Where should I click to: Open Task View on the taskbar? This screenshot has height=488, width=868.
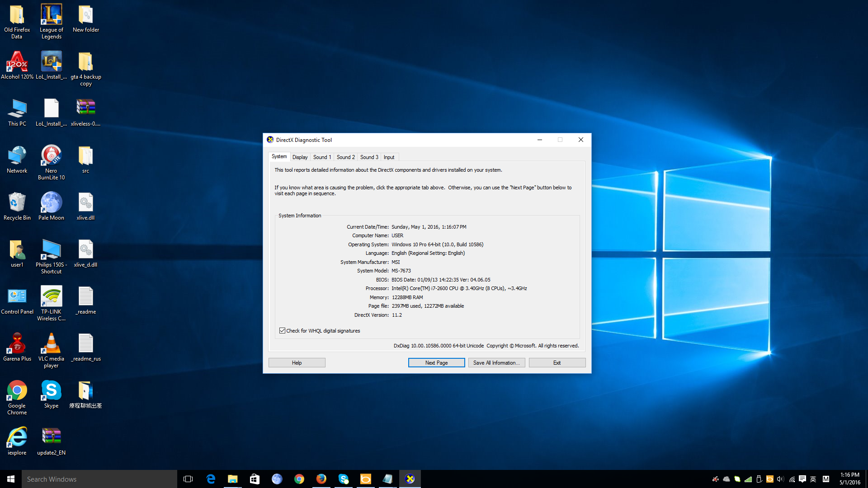[x=188, y=479]
